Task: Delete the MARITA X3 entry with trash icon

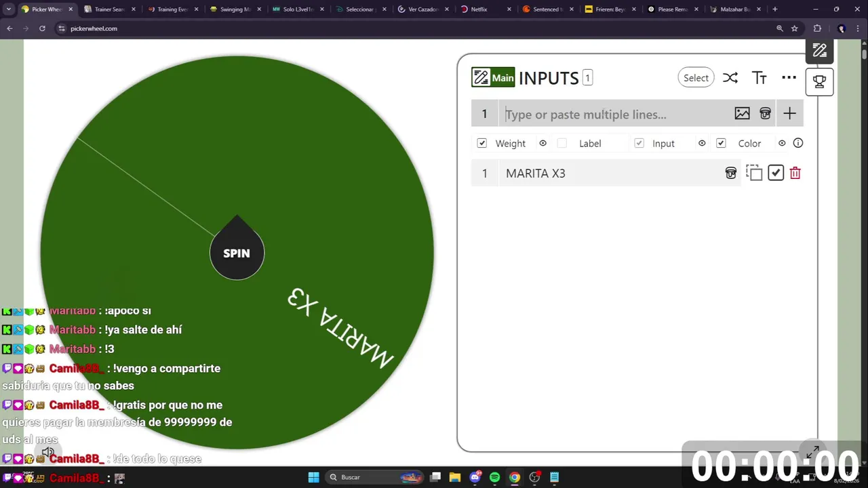Action: [795, 174]
